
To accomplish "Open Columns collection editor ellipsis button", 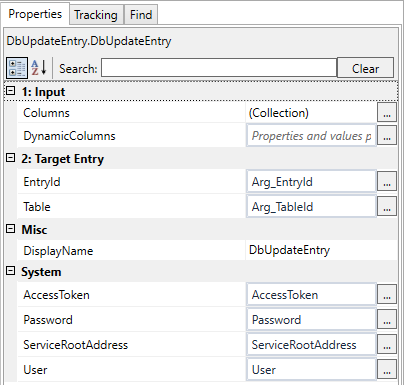I will 387,112.
